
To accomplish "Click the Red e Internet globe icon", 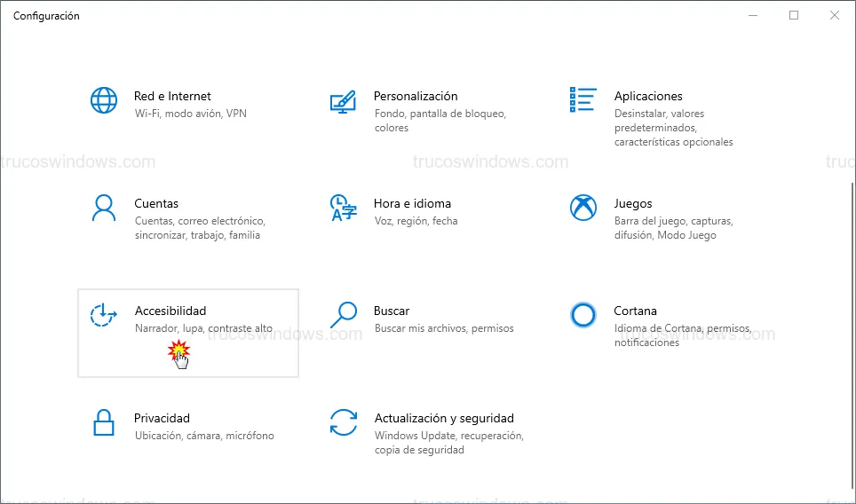I will coord(104,100).
